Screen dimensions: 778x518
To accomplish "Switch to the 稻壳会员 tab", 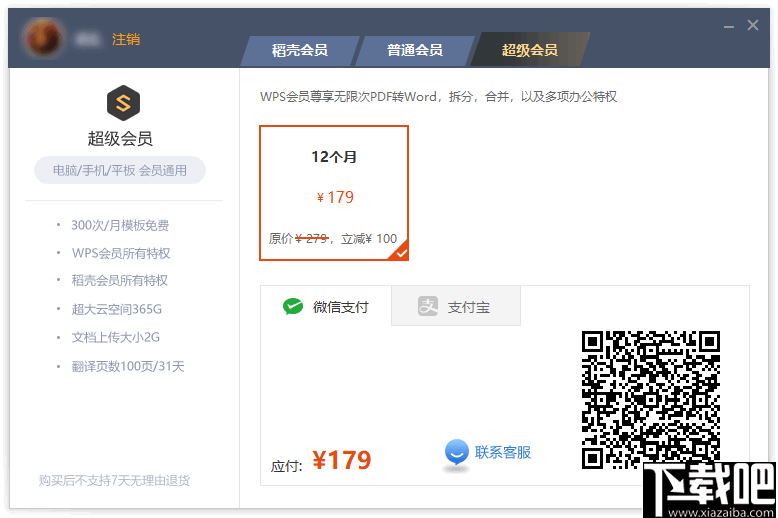I will pos(300,50).
